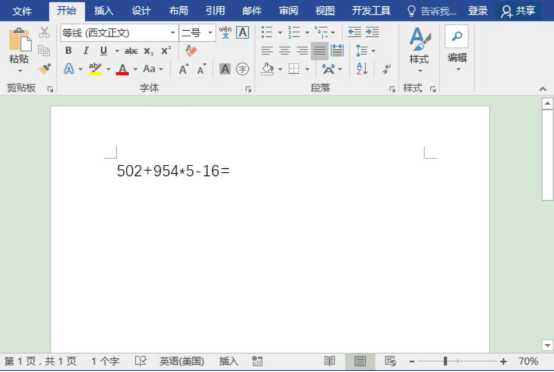Select the Format Painter brush icon

click(x=45, y=69)
